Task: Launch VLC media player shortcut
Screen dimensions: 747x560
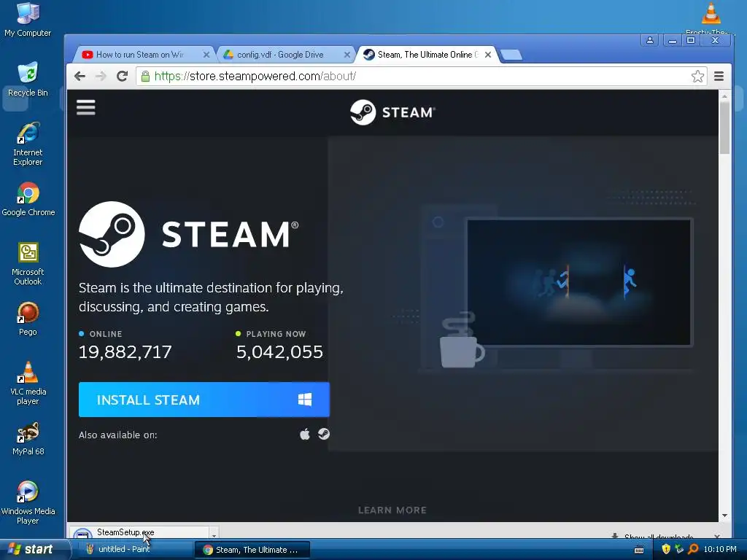Action: pyautogui.click(x=28, y=383)
